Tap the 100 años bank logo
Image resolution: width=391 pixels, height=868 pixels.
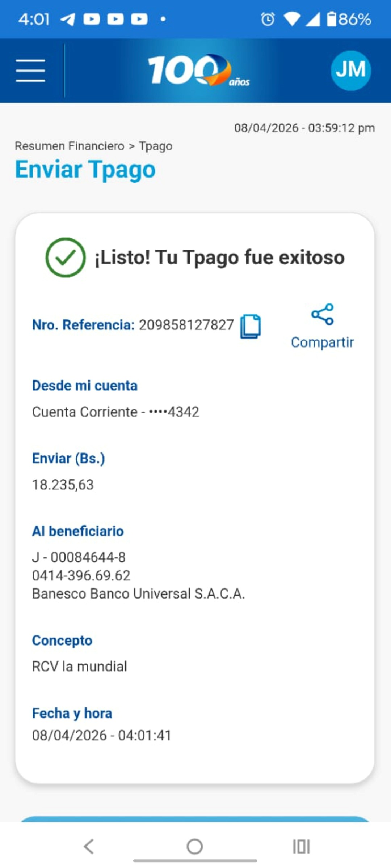198,71
